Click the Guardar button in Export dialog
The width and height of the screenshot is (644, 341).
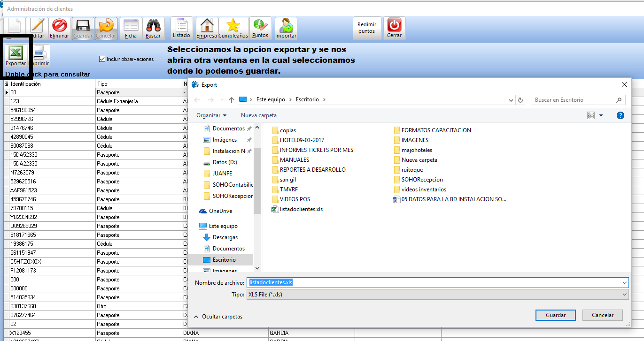(555, 315)
